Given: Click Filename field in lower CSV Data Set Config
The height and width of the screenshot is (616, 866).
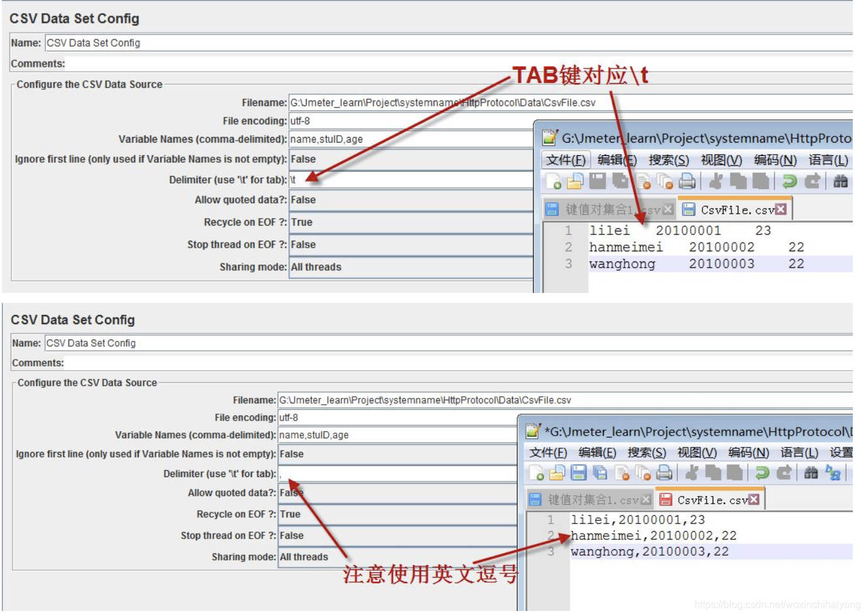Looking at the screenshot, I should (x=565, y=400).
